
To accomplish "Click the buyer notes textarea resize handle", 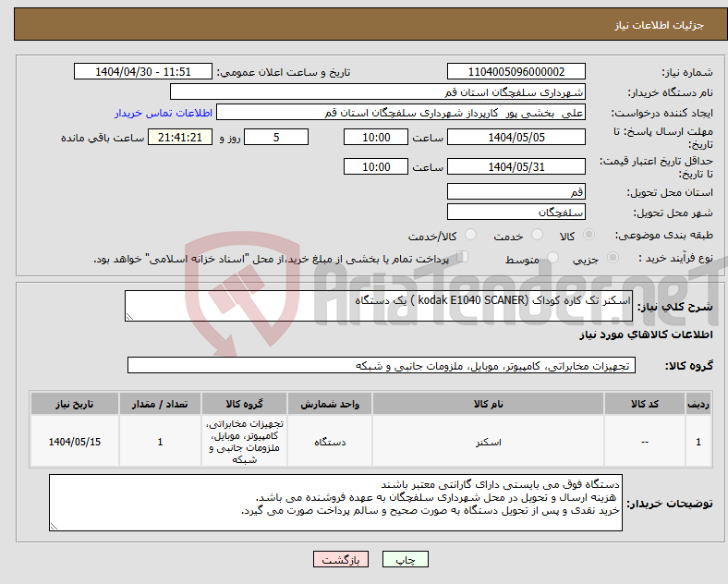I will tap(54, 527).
